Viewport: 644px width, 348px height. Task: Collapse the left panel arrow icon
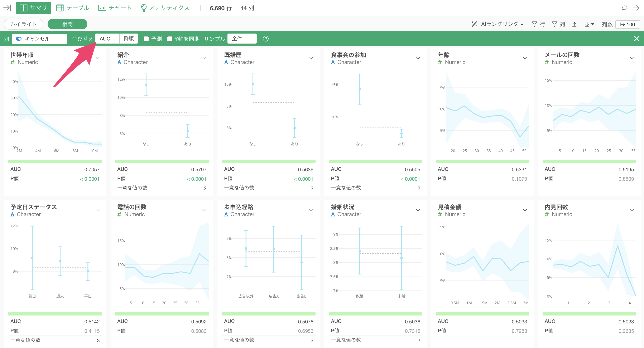coord(7,8)
